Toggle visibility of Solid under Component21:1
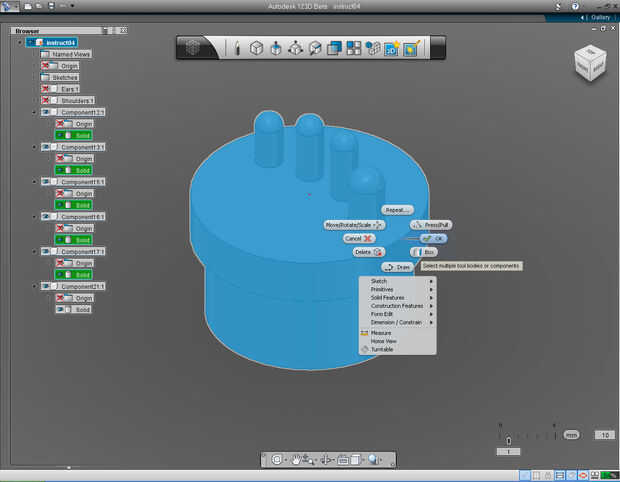620x482 pixels. click(60, 309)
